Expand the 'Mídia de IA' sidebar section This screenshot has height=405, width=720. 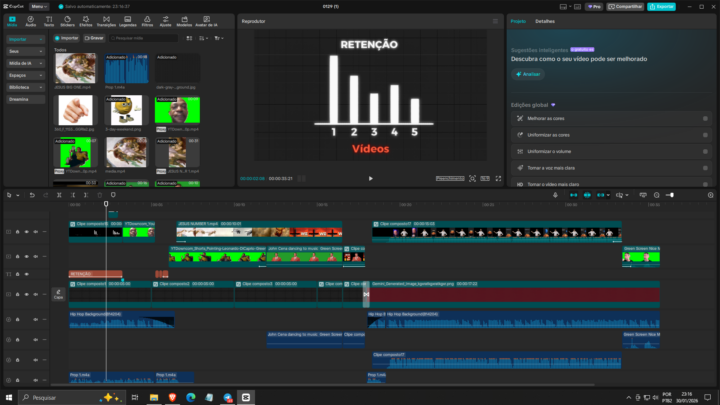tap(25, 62)
